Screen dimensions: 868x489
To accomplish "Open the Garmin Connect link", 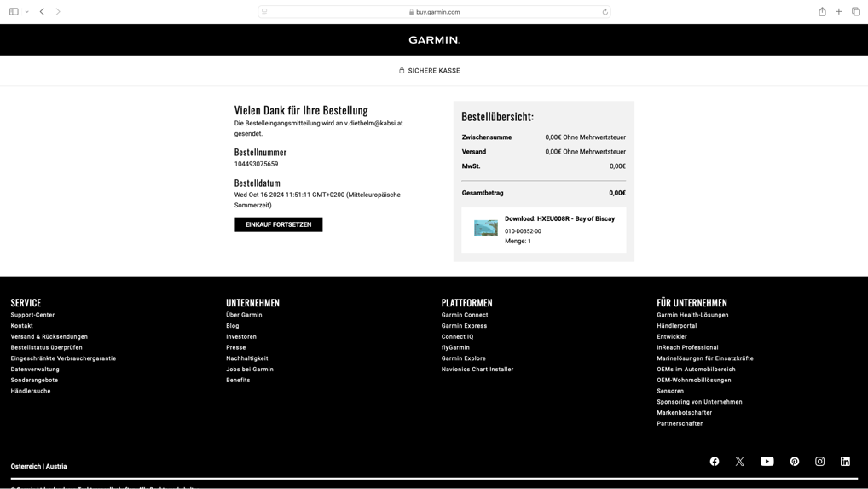I will (x=465, y=315).
